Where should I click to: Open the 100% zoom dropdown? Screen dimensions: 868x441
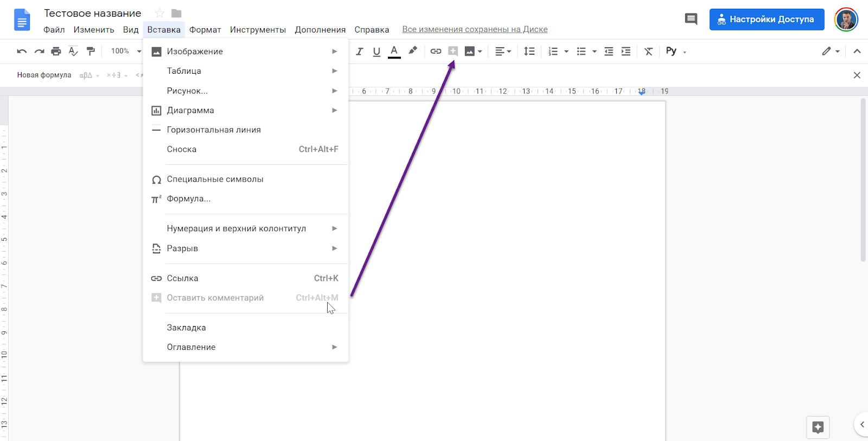[126, 51]
